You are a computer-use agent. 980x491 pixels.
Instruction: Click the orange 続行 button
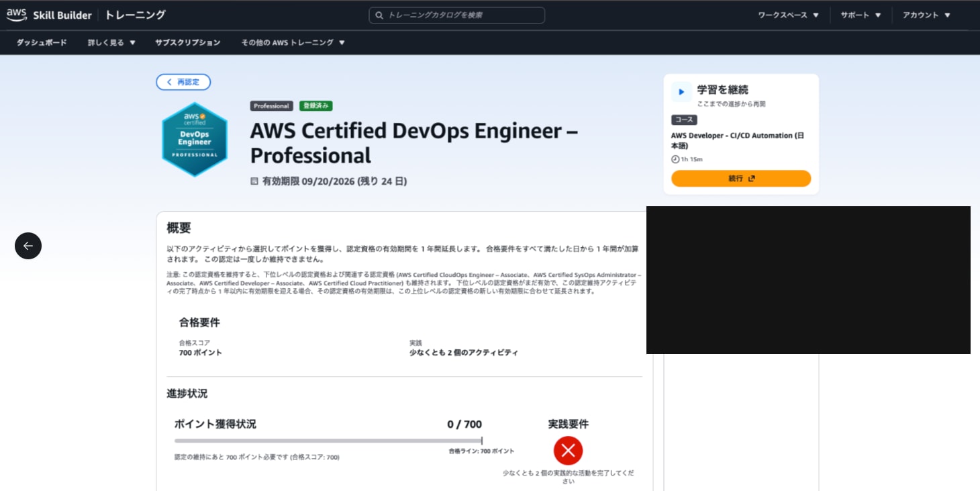[741, 179]
